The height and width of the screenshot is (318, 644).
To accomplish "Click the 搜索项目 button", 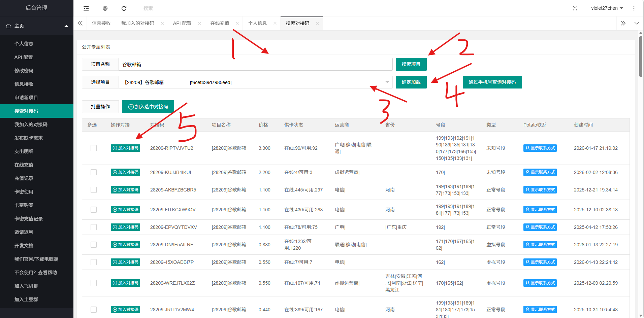I will pyautogui.click(x=411, y=64).
